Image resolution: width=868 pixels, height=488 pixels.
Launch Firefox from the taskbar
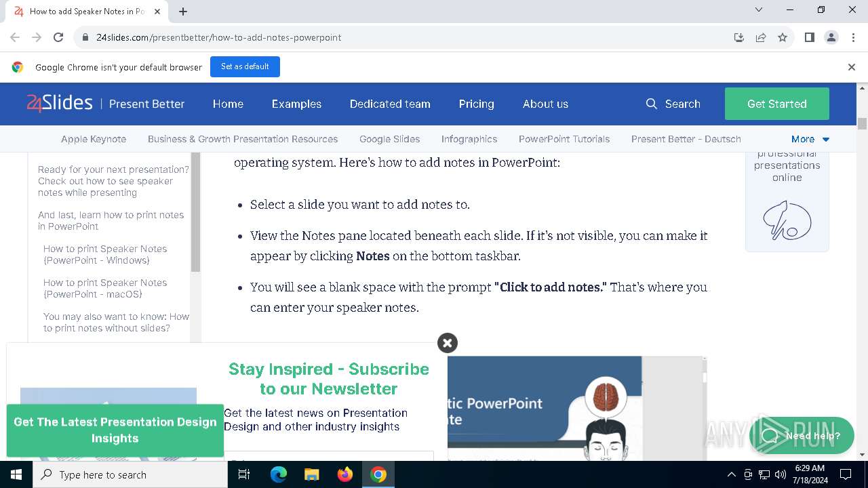[x=345, y=474]
